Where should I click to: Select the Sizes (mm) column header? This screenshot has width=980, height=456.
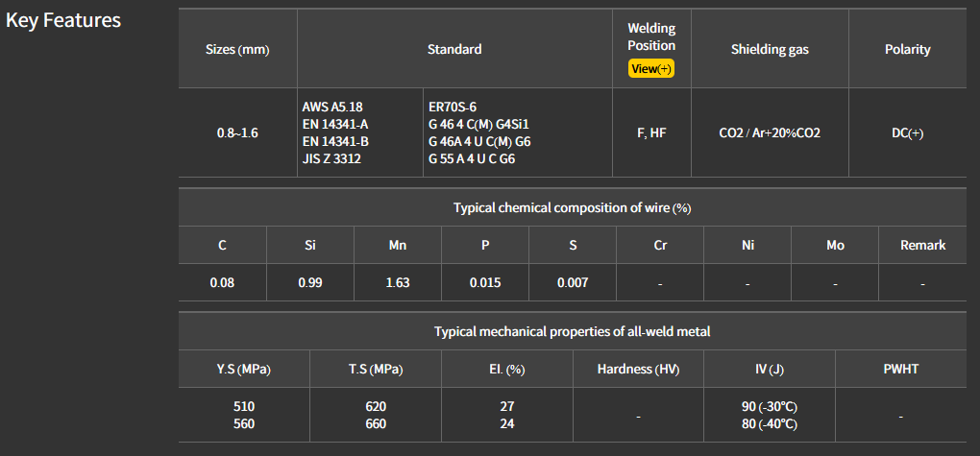(237, 50)
